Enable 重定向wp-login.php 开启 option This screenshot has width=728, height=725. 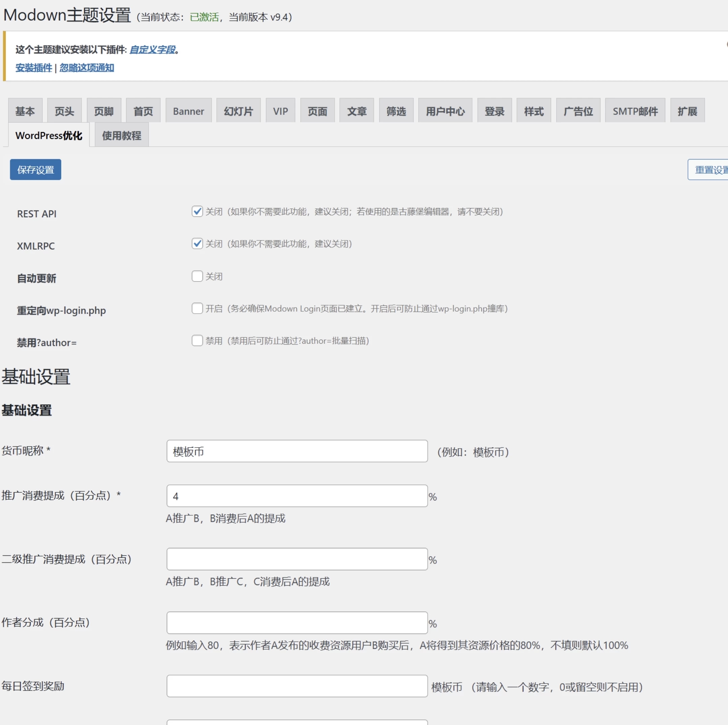[x=197, y=309]
